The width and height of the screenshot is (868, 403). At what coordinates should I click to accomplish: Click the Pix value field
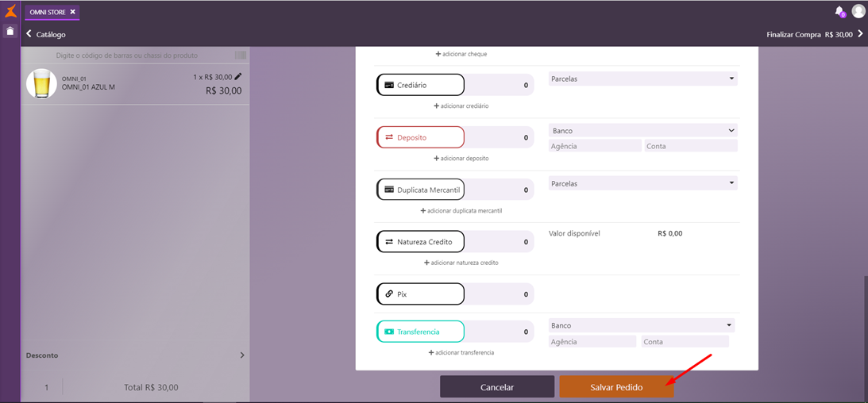point(499,294)
